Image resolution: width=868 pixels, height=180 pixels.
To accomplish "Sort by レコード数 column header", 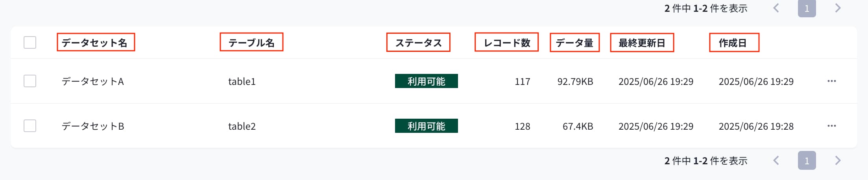I will click(507, 42).
